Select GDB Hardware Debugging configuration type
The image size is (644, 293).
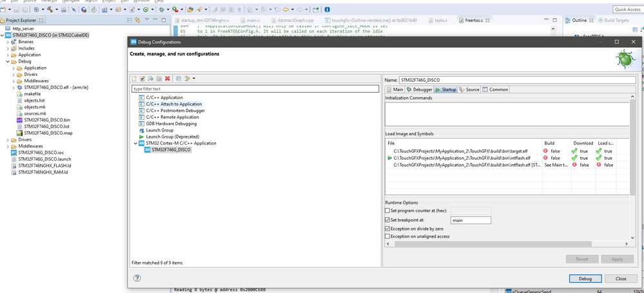click(168, 124)
